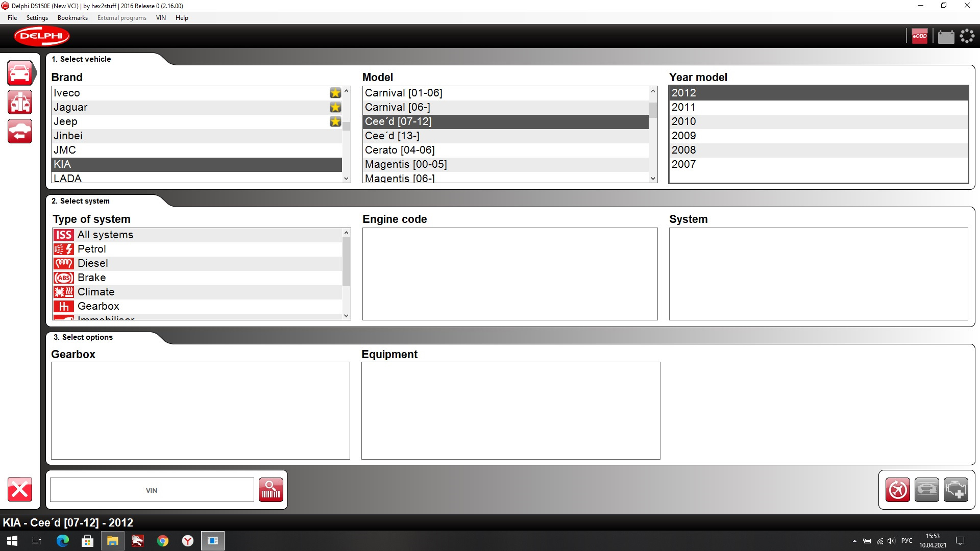Choose Diesel system type

click(x=92, y=263)
